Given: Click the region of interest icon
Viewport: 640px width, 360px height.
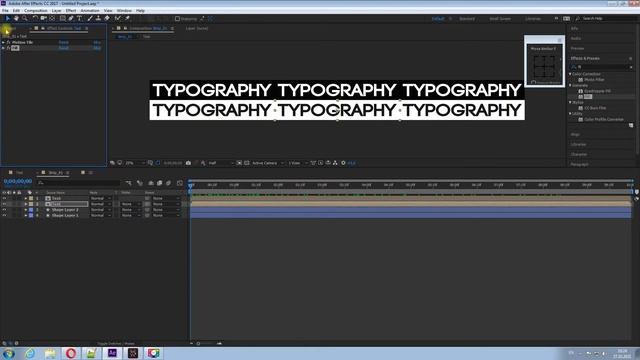Looking at the screenshot, I should [239, 163].
